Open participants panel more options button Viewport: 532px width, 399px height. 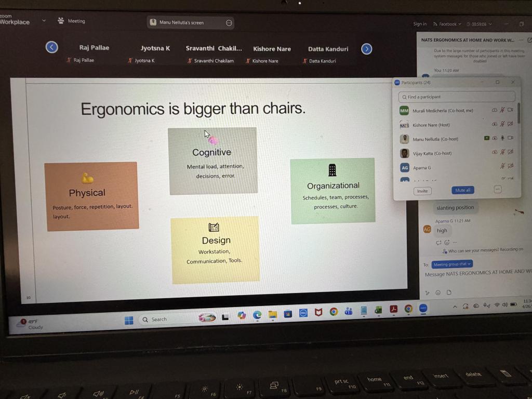click(497, 189)
